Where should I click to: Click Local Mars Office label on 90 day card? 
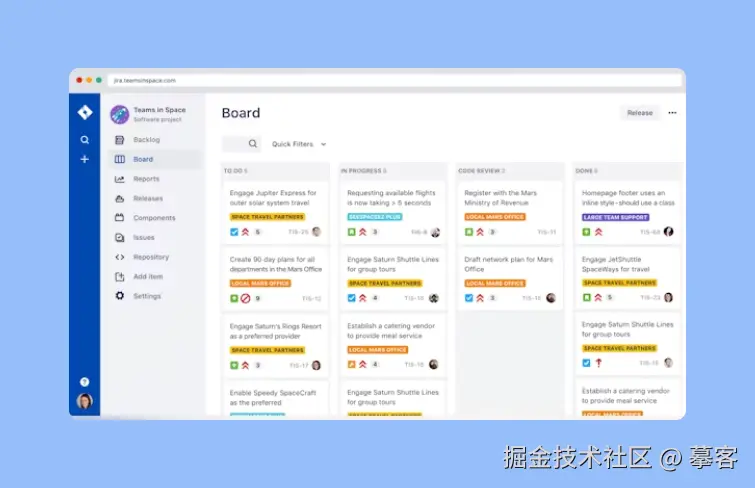click(x=260, y=283)
